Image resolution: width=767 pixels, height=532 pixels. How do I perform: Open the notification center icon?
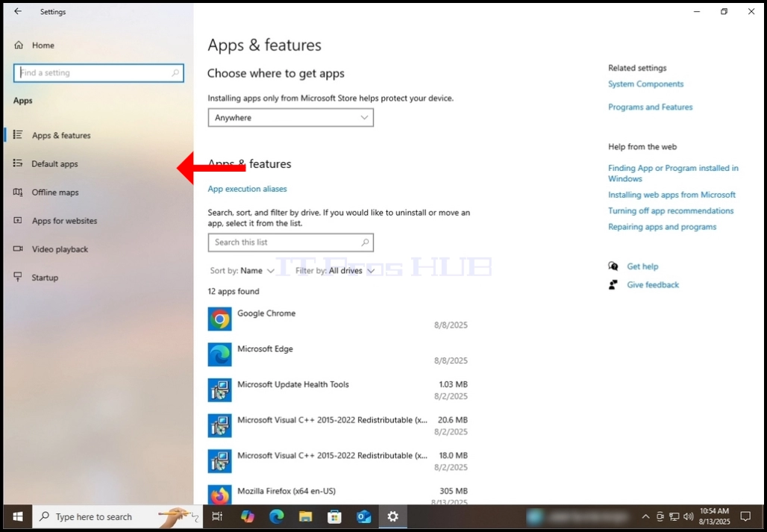(x=745, y=517)
